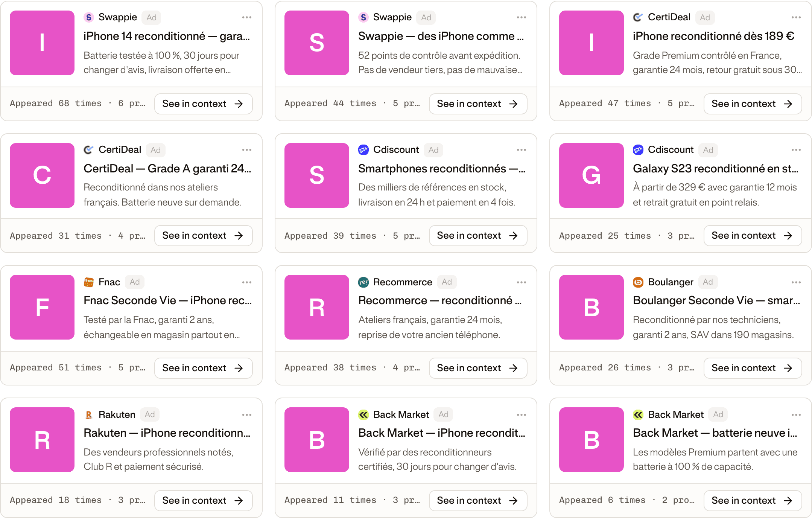Open more options on Galaxy S23 card

[x=796, y=150]
